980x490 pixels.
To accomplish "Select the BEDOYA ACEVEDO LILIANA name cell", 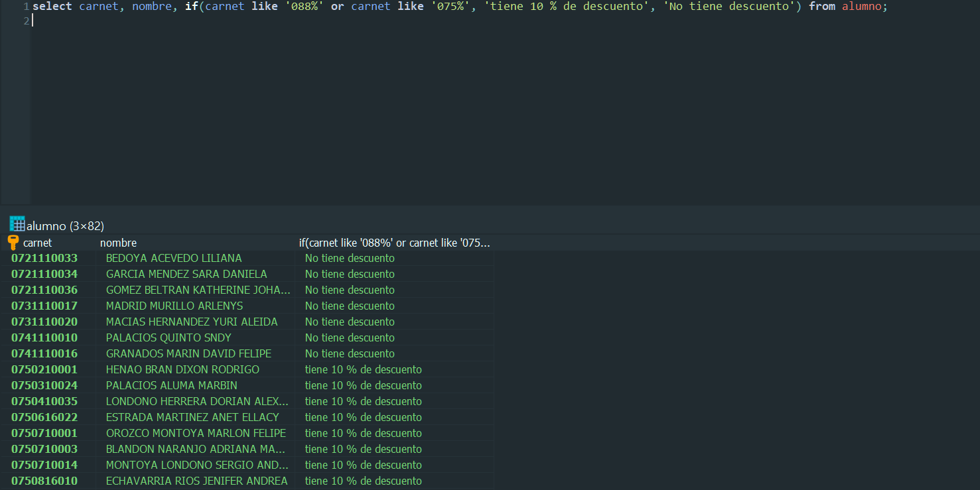I will point(174,258).
